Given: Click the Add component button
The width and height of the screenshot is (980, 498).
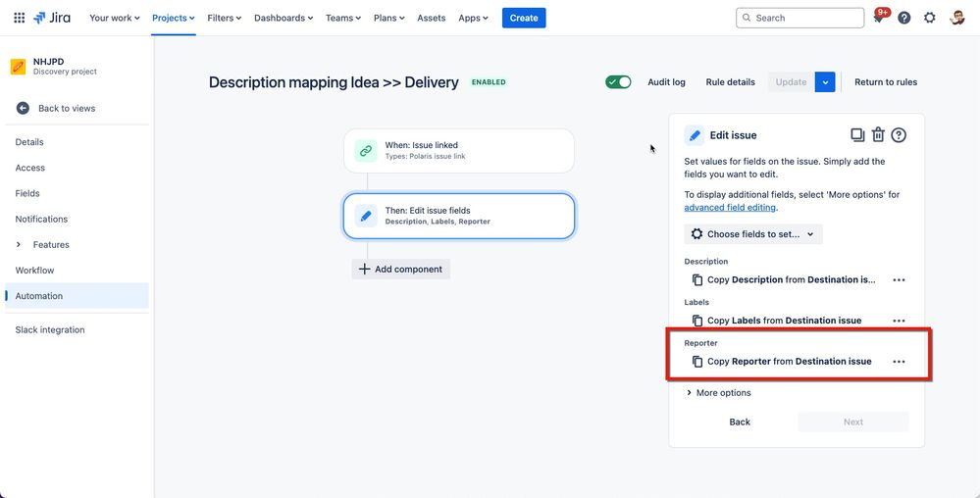Looking at the screenshot, I should [400, 270].
